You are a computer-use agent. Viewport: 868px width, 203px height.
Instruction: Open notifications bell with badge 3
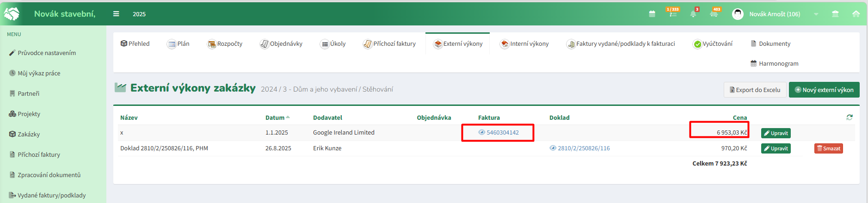[694, 12]
